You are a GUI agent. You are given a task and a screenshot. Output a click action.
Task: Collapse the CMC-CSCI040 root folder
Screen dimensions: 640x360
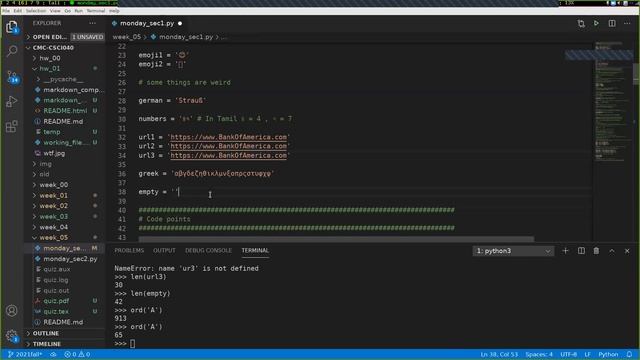tap(65, 47)
